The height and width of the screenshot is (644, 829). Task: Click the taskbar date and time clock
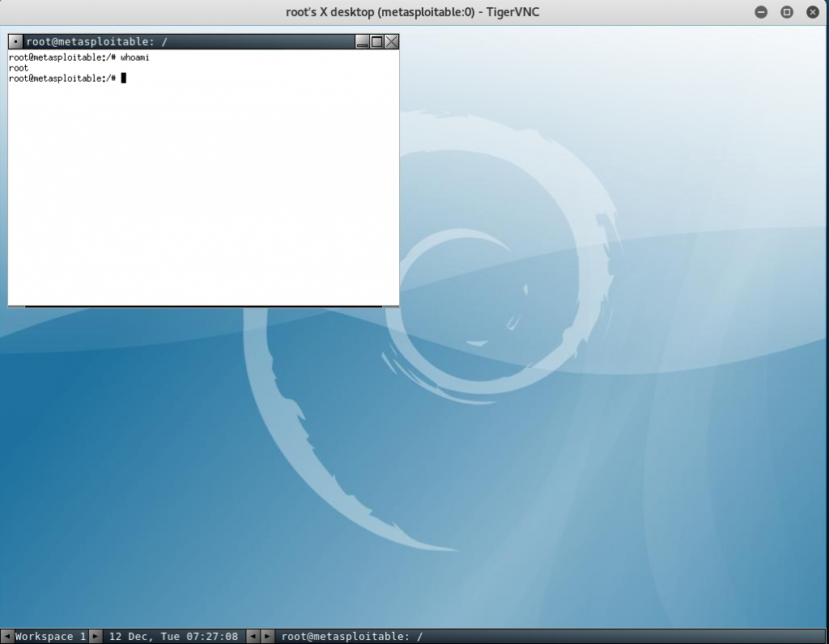point(173,637)
